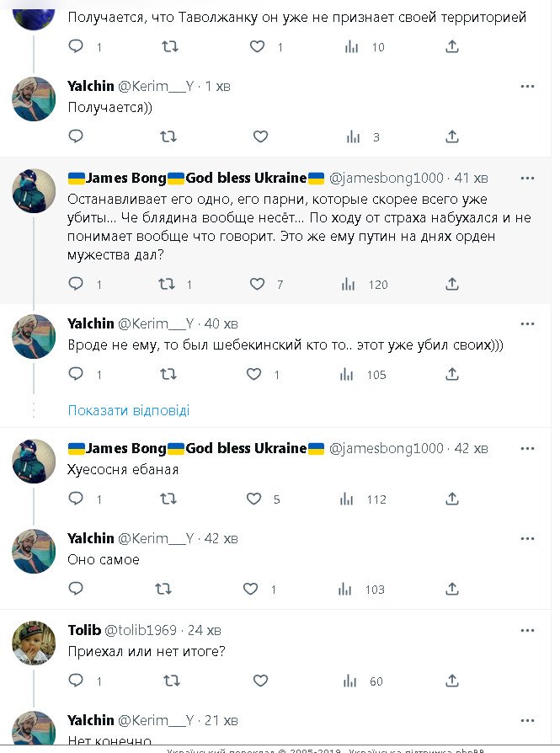Reply to Yalchin's "Получается))" tweet

(76, 136)
